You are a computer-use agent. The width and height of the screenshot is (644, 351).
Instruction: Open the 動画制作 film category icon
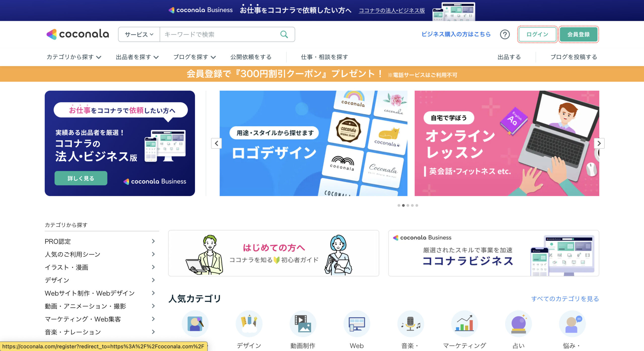pos(303,324)
